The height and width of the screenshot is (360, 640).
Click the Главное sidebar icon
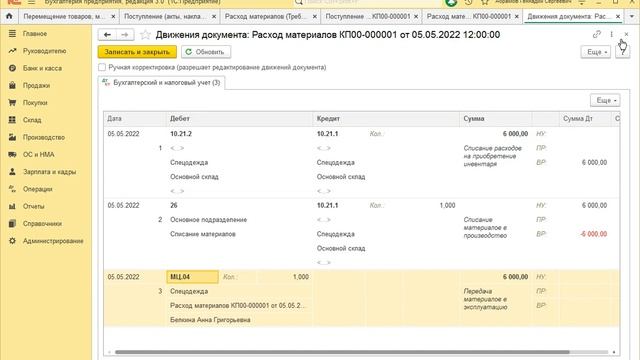click(12, 33)
